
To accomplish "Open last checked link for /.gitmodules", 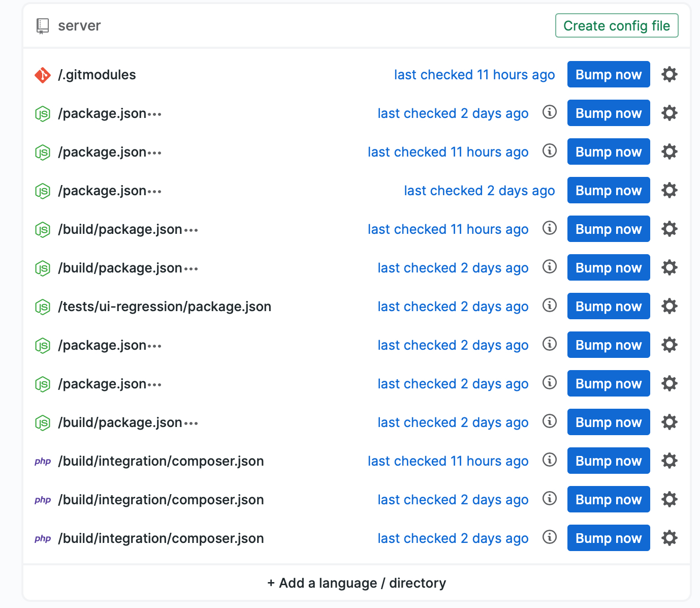I will point(474,75).
